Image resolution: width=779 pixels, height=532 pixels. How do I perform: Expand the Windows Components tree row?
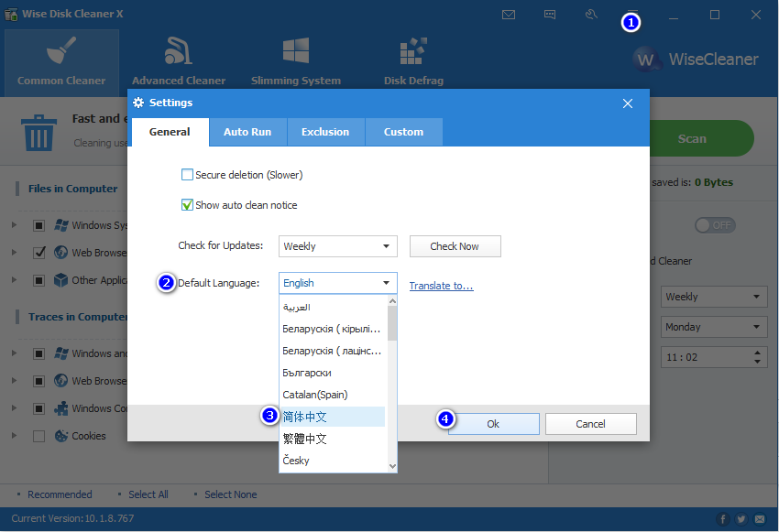point(15,408)
